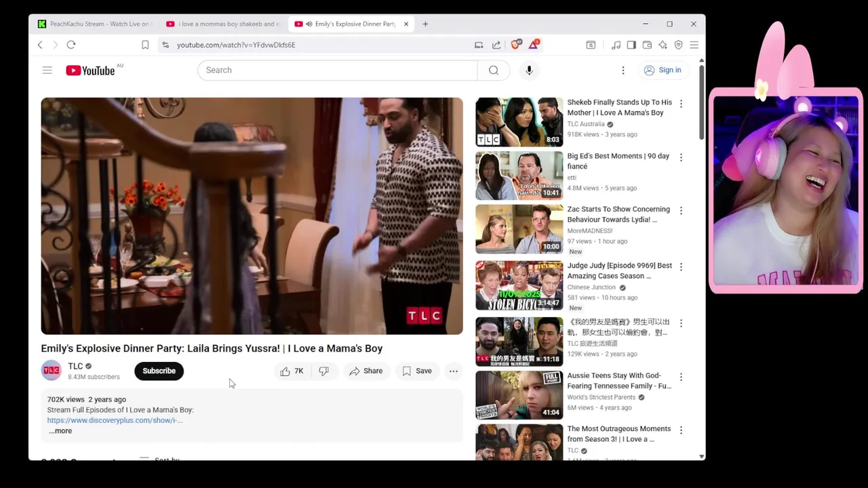This screenshot has width=868, height=488.
Task: Open options for Big Ed's Best Moments
Action: point(682,157)
